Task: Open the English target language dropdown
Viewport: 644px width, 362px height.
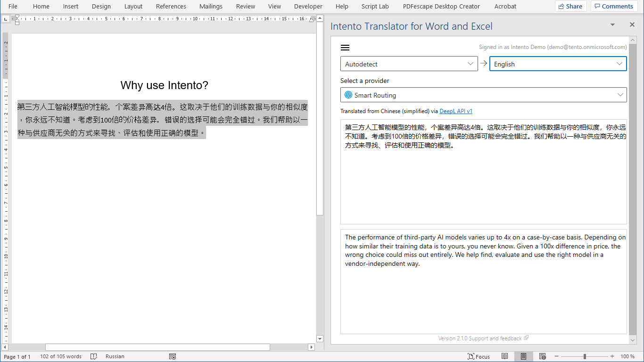Action: [x=558, y=64]
